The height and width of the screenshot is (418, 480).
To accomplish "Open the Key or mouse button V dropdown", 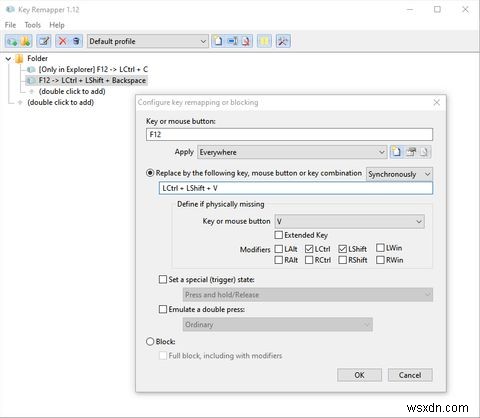I will [350, 221].
